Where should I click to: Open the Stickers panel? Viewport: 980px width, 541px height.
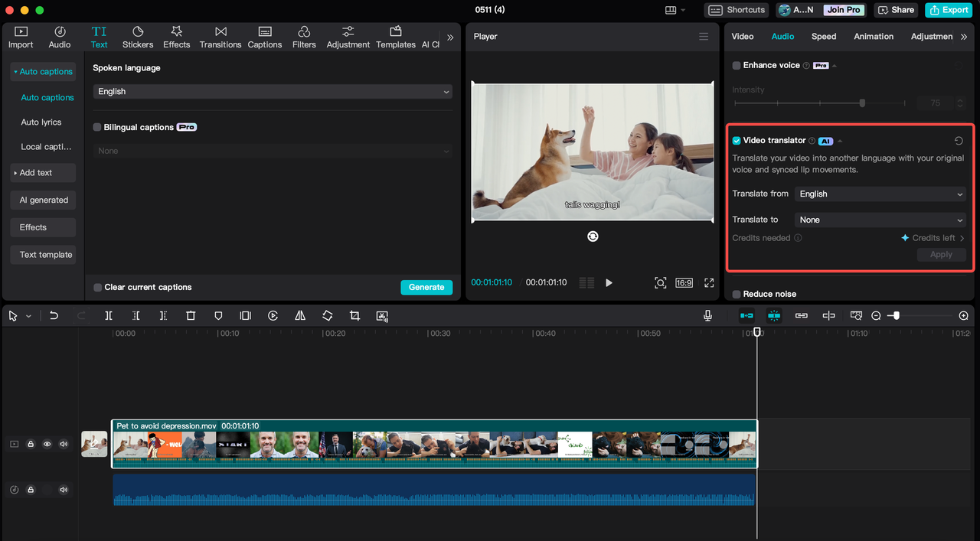pyautogui.click(x=138, y=37)
